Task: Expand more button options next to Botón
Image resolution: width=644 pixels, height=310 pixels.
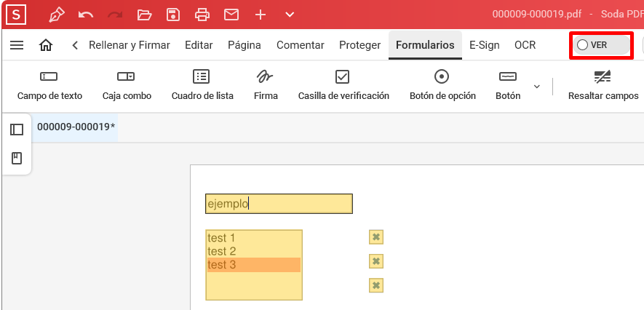Action: click(537, 86)
